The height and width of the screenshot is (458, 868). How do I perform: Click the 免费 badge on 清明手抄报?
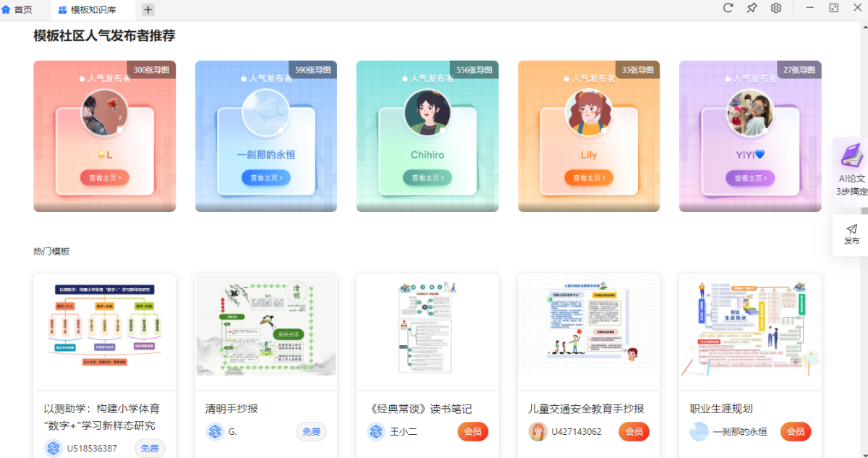pyautogui.click(x=311, y=431)
